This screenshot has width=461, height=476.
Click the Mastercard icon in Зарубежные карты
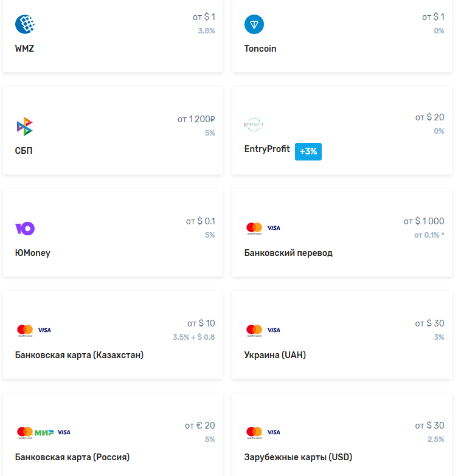click(254, 433)
